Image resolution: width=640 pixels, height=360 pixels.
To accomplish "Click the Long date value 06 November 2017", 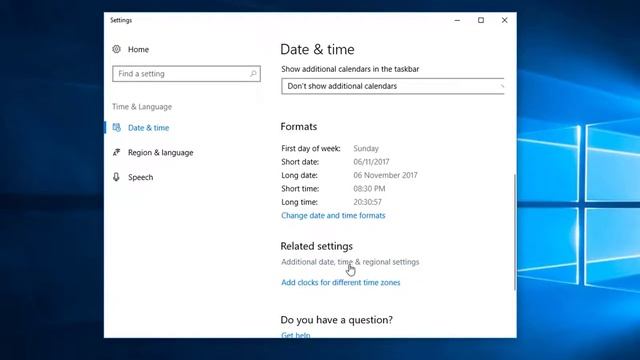I will (x=385, y=176).
